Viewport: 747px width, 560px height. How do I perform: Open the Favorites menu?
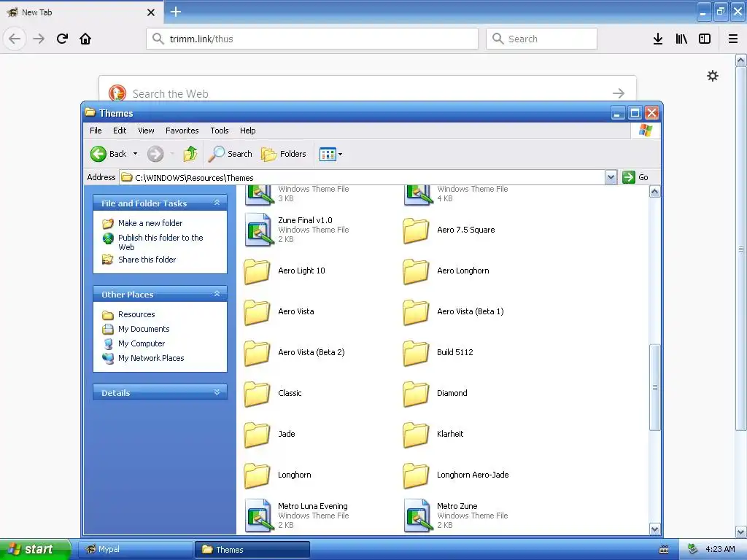182,131
